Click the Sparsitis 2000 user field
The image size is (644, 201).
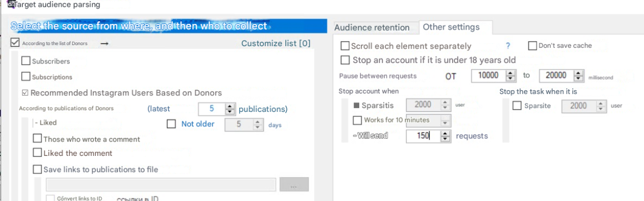pos(423,105)
